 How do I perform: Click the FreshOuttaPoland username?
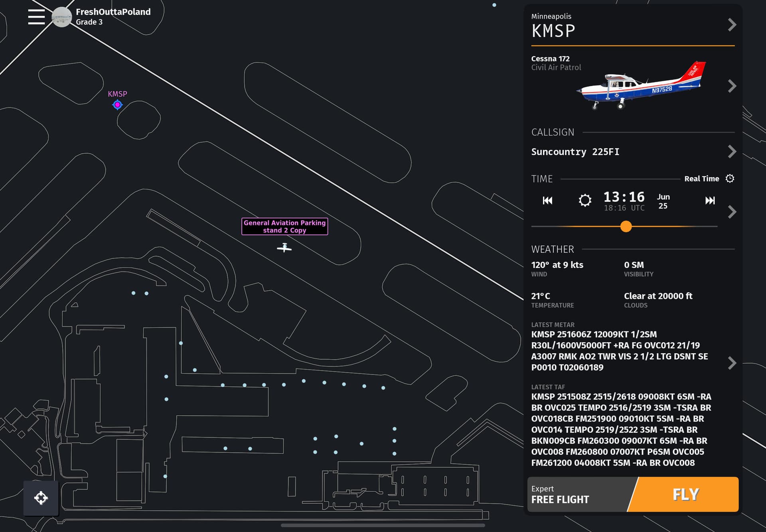[x=113, y=12]
